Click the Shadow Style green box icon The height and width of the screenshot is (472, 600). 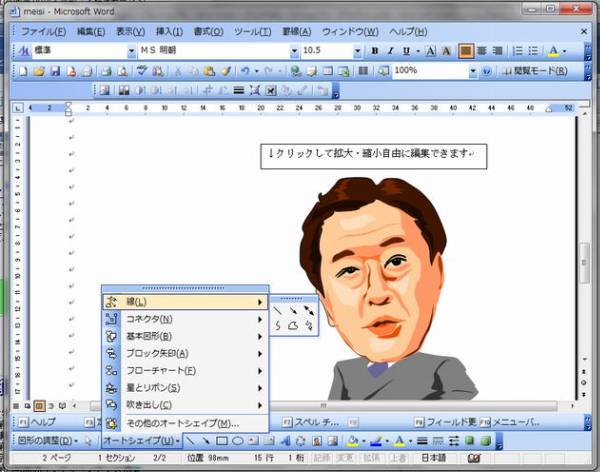pos(470,441)
